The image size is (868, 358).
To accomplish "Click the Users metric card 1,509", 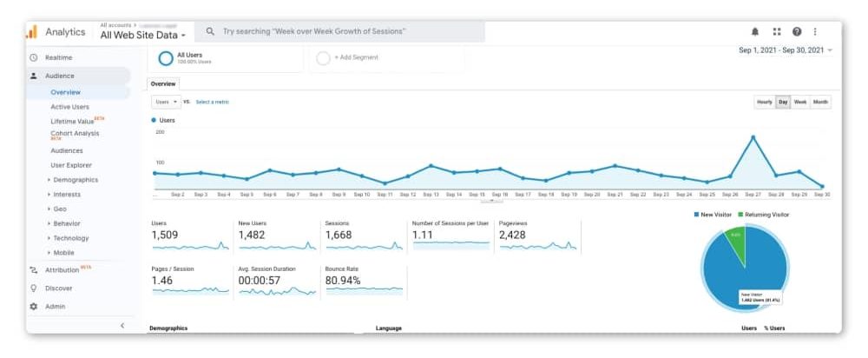I will click(190, 235).
